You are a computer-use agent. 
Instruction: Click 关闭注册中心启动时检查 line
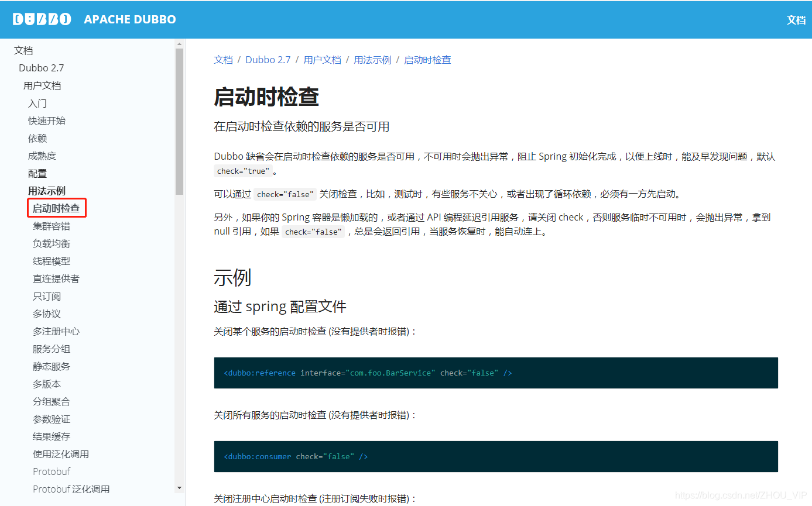(x=315, y=498)
